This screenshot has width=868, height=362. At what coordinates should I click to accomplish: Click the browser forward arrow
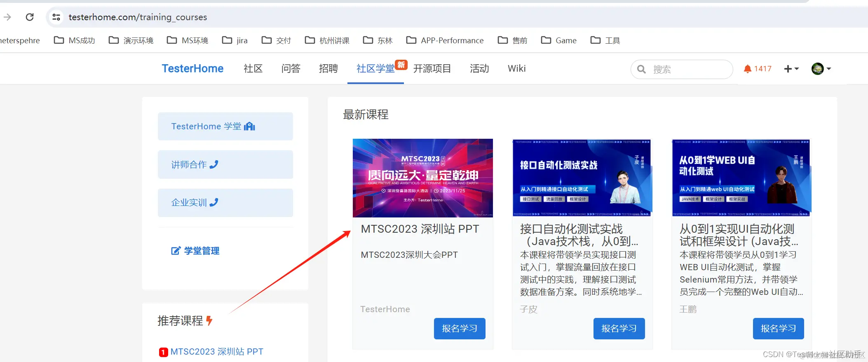[7, 17]
